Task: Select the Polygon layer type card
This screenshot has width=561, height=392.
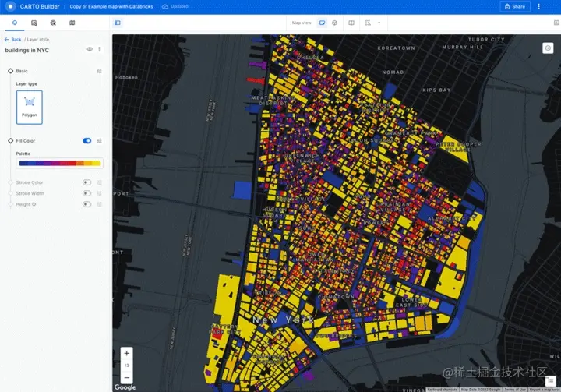Action: click(x=30, y=108)
